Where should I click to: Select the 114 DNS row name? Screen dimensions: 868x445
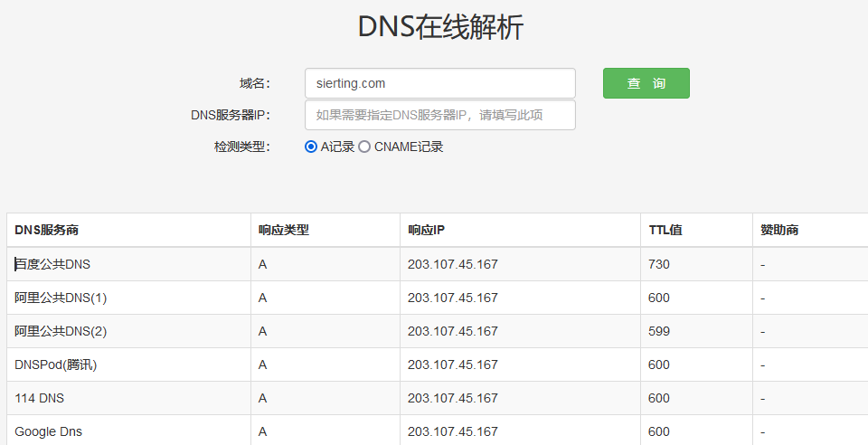(39, 398)
